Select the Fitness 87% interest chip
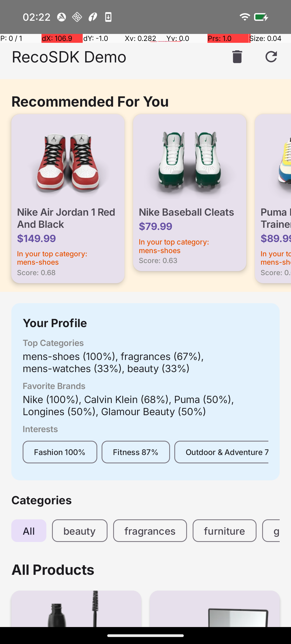291x644 pixels. pyautogui.click(x=136, y=452)
